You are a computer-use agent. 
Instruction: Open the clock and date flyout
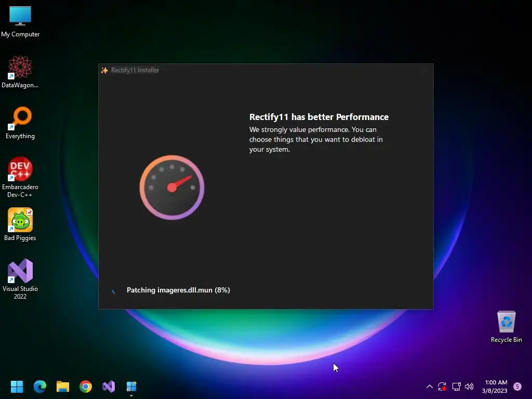pos(496,387)
